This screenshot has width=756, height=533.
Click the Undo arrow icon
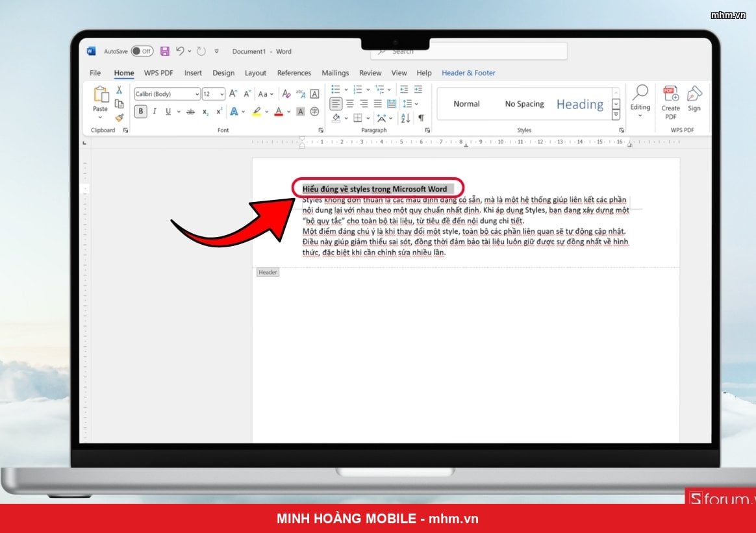[180, 51]
